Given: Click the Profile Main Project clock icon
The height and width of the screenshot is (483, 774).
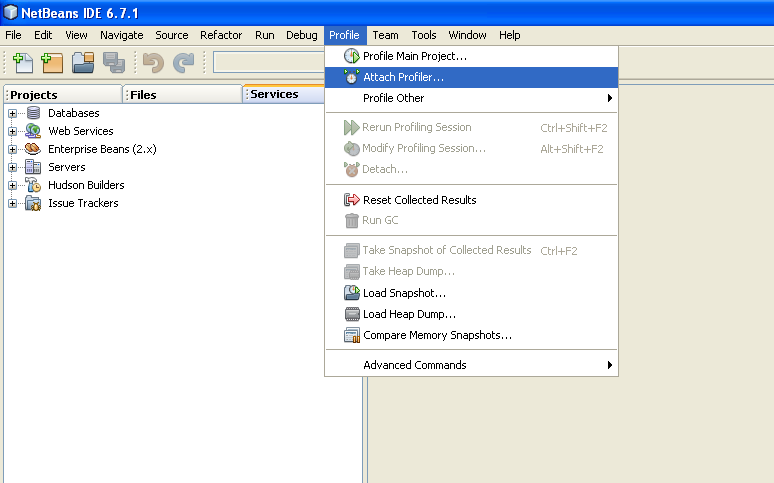Looking at the screenshot, I should coord(351,56).
